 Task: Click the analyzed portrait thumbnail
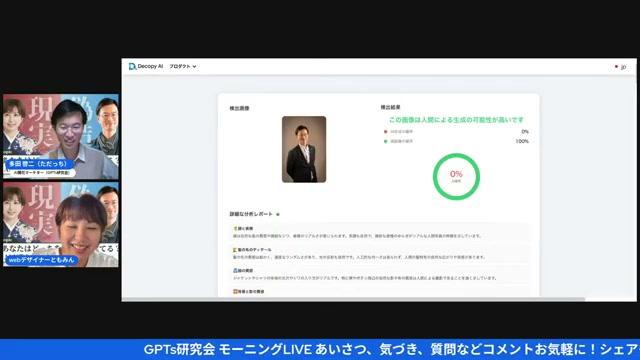point(304,149)
